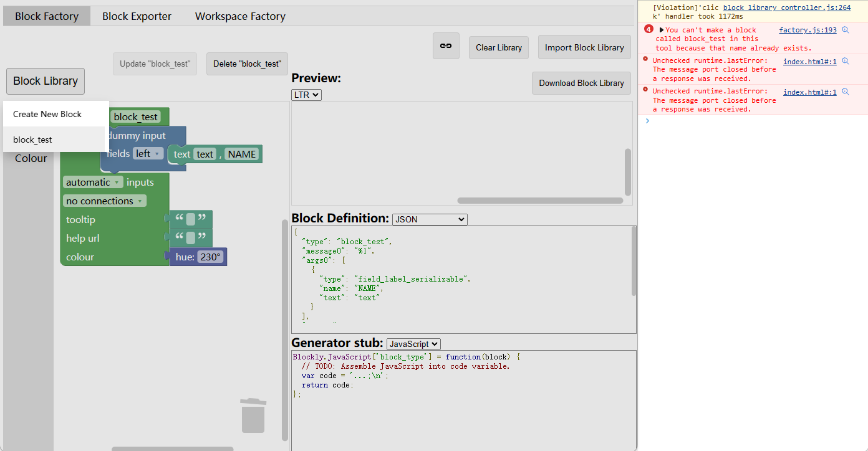The image size is (868, 451).
Task: Click the "type": "block_test" JSON line
Action: coord(347,242)
